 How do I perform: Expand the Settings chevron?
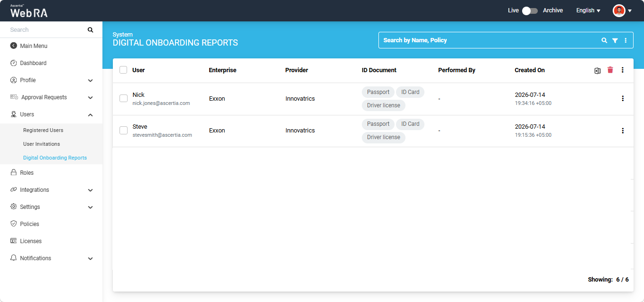pos(91,208)
